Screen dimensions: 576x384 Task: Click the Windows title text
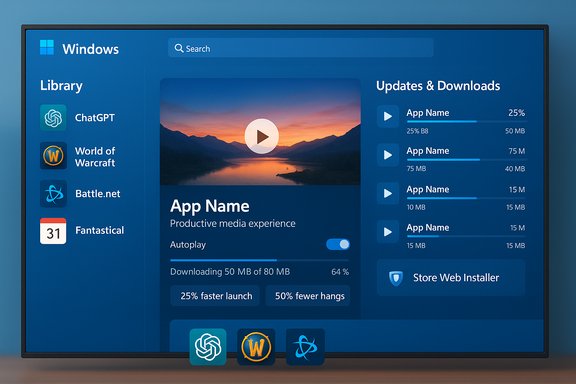pos(90,49)
